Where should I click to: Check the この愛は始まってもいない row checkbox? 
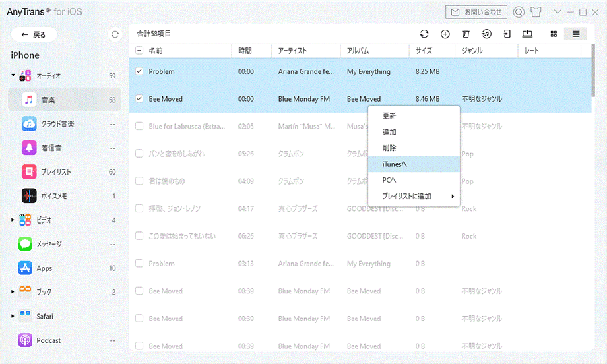click(139, 236)
